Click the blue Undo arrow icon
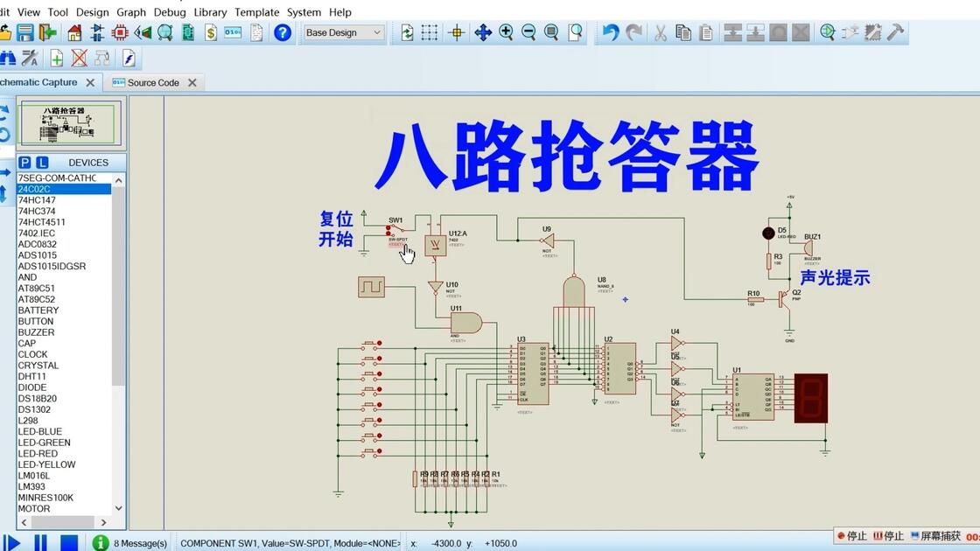 point(611,32)
